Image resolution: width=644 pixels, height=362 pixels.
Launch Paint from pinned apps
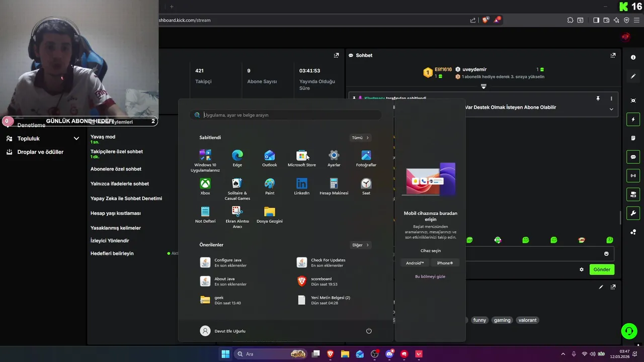click(270, 187)
